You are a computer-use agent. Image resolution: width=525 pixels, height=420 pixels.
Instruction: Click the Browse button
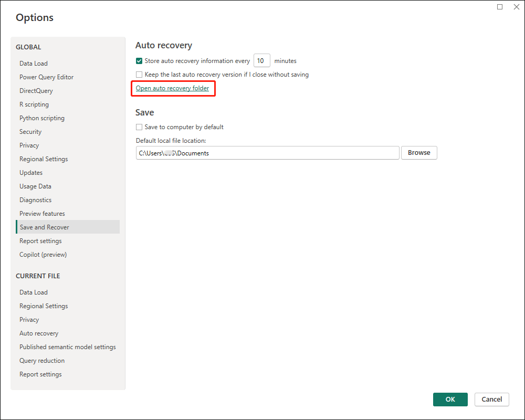click(418, 152)
